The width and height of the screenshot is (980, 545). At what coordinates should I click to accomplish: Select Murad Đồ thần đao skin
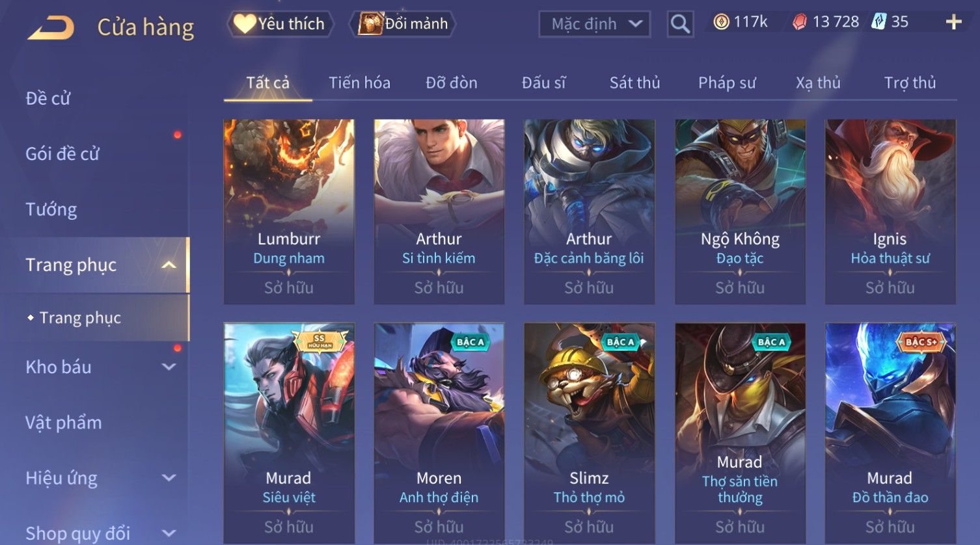point(890,433)
